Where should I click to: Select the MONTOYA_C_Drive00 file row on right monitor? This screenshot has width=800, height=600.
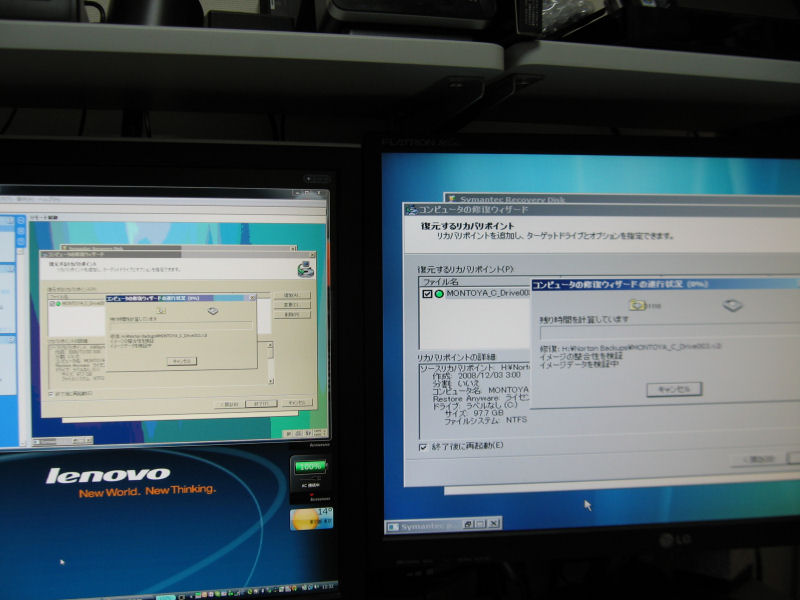click(x=475, y=294)
